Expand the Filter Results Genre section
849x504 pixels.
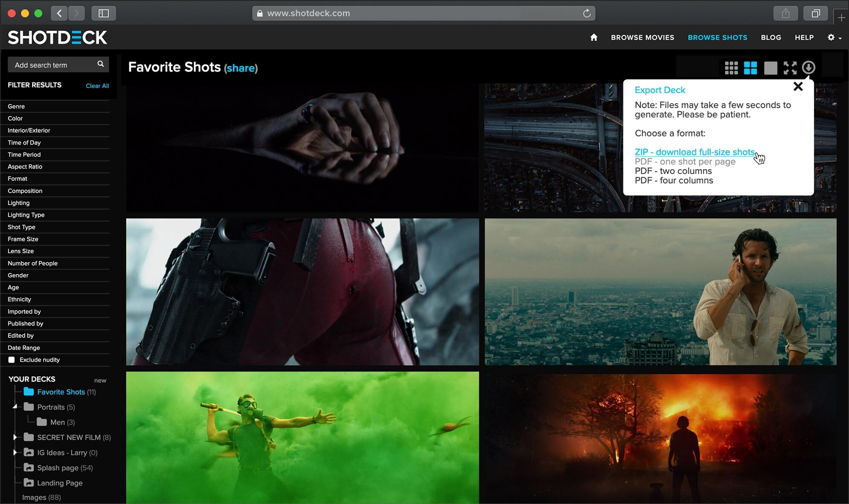pyautogui.click(x=57, y=106)
